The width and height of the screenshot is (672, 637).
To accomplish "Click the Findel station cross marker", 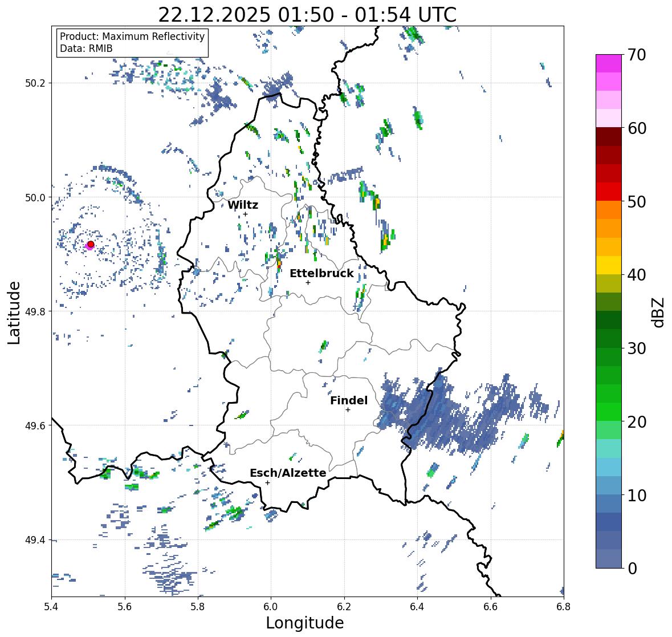I will click(x=348, y=410).
